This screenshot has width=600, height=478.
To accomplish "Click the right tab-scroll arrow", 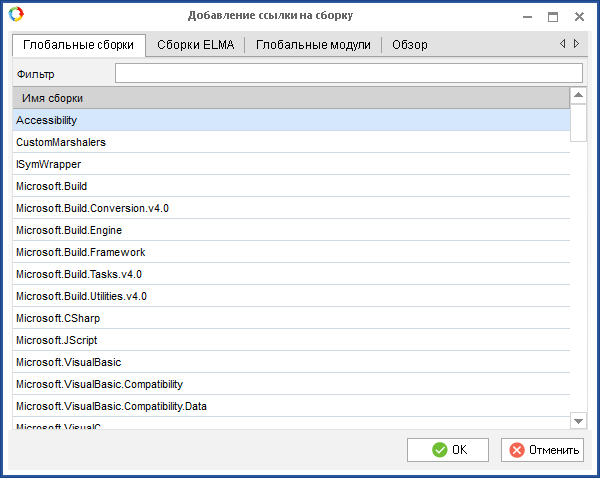I will 576,44.
